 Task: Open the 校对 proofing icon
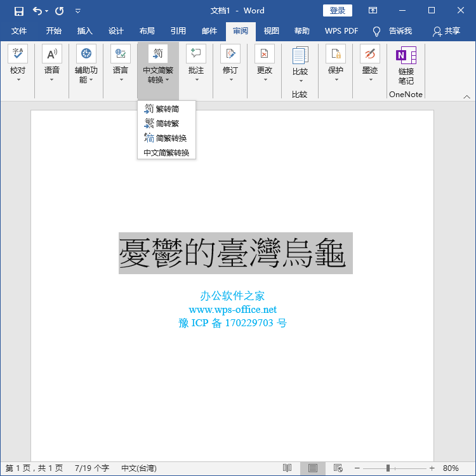pos(18,54)
